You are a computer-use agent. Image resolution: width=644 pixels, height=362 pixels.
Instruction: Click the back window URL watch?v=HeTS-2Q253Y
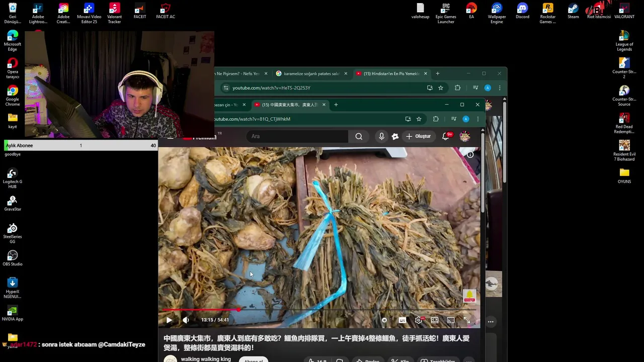271,88
